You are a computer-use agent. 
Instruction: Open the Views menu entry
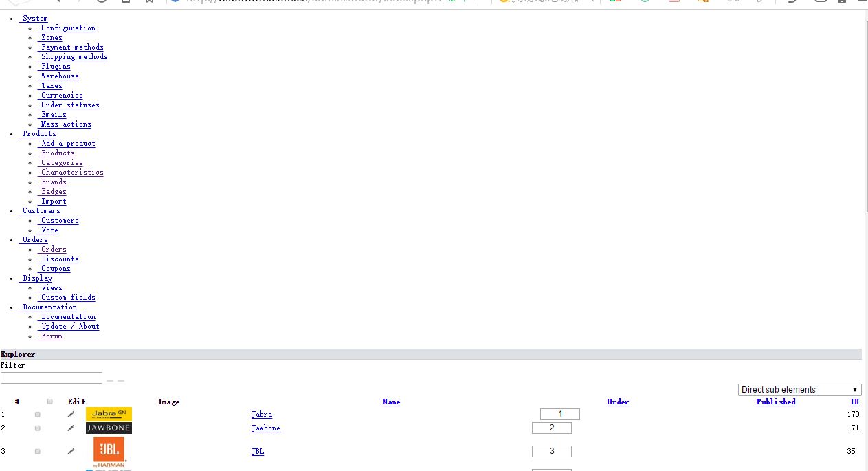click(50, 288)
